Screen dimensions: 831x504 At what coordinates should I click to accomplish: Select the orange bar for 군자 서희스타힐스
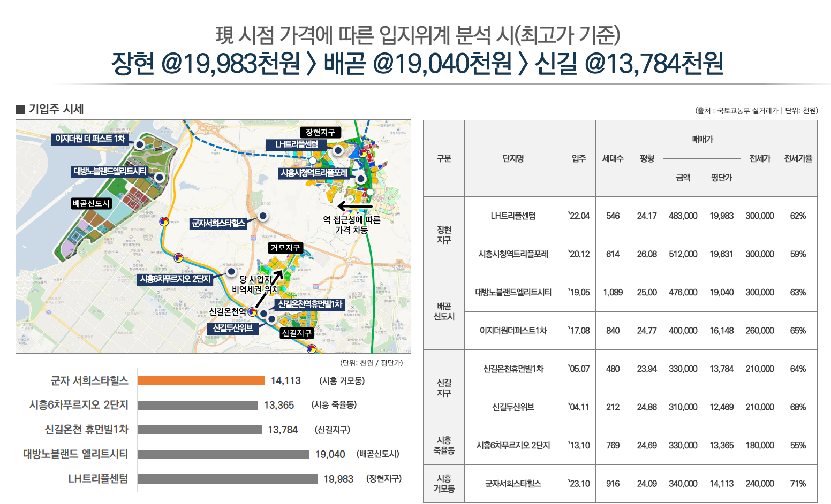pyautogui.click(x=201, y=381)
